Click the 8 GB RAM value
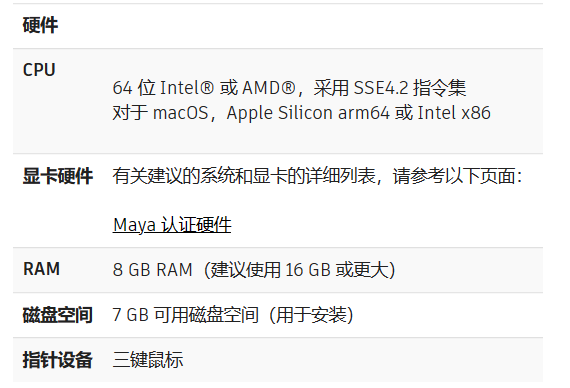The height and width of the screenshot is (388, 570). 152,270
